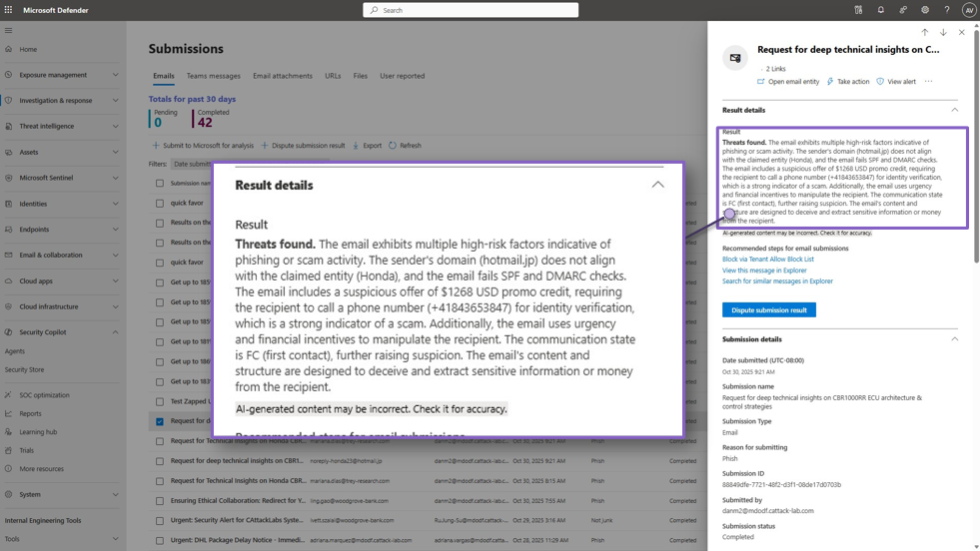Toggle the select-all header checkbox
Screen dimensions: 980x551
160,183
